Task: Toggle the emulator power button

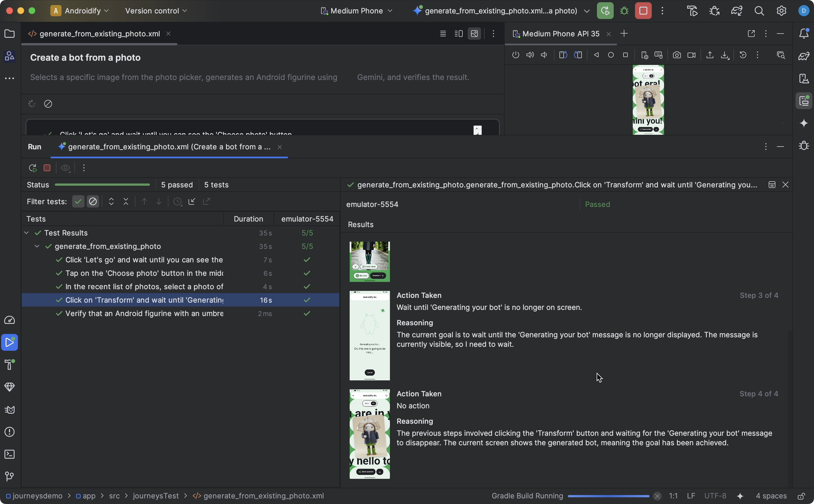Action: pyautogui.click(x=515, y=55)
